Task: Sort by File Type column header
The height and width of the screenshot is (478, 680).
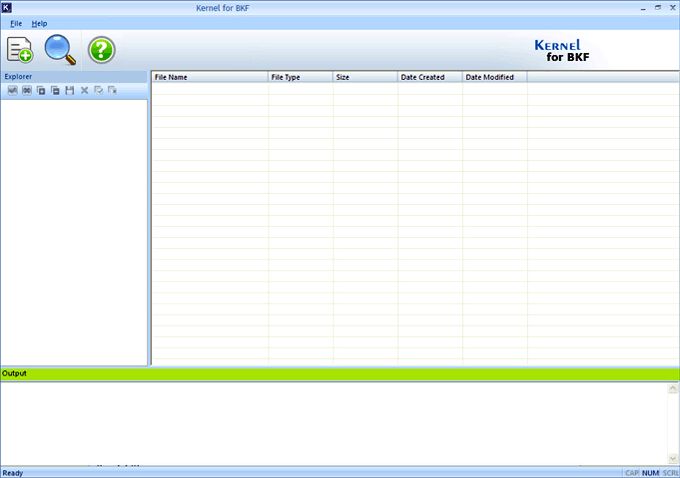Action: point(301,77)
